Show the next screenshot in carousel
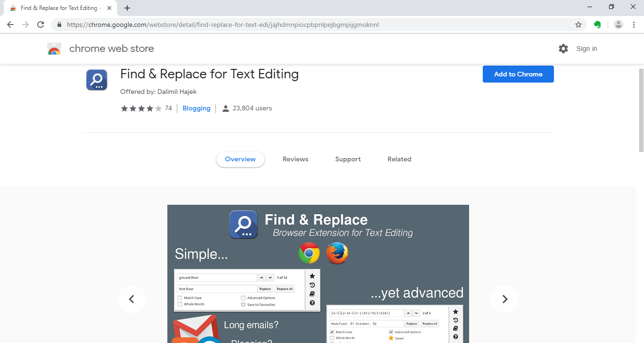 coord(505,299)
